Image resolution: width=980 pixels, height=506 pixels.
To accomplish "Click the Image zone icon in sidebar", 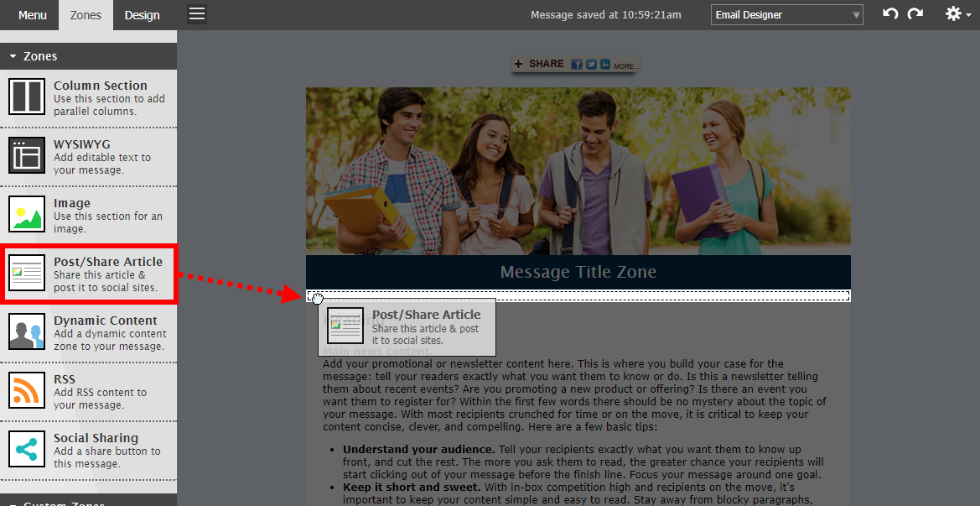I will 27,214.
